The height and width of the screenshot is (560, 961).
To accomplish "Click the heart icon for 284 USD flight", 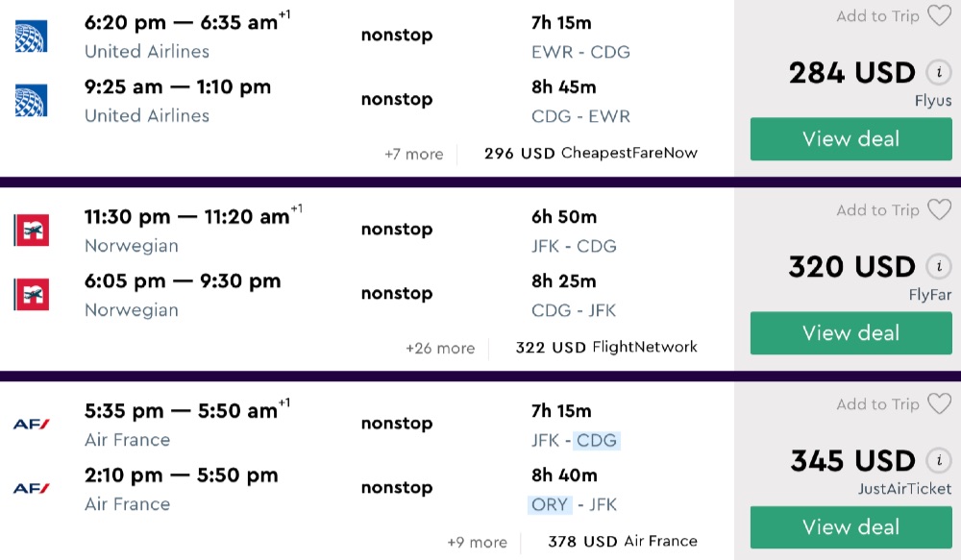I will pyautogui.click(x=939, y=16).
